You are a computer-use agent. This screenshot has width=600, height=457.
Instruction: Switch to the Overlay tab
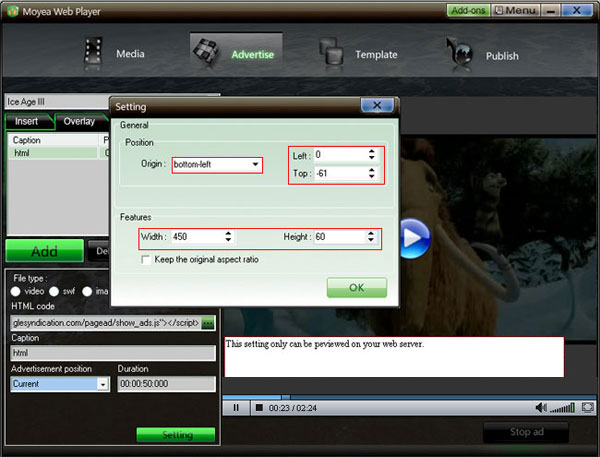pos(79,121)
